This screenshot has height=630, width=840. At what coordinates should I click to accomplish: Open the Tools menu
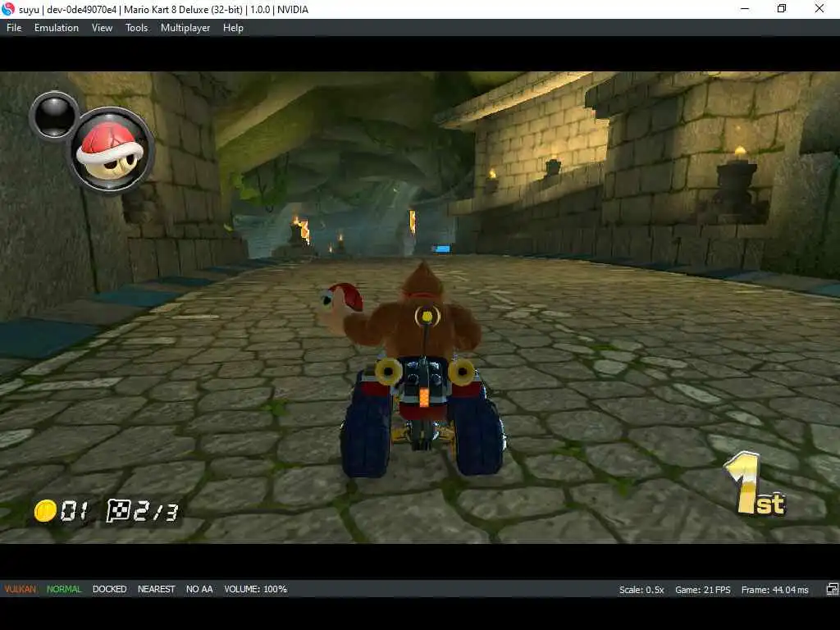[x=136, y=28]
